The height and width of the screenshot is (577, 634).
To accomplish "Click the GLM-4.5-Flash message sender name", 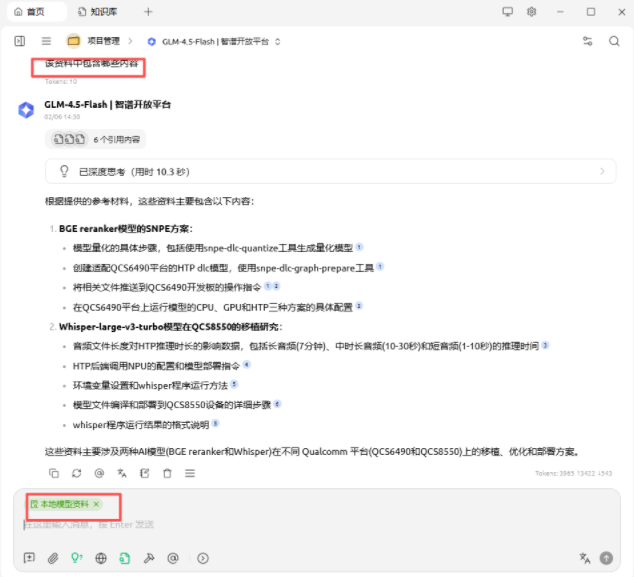I will pyautogui.click(x=108, y=105).
